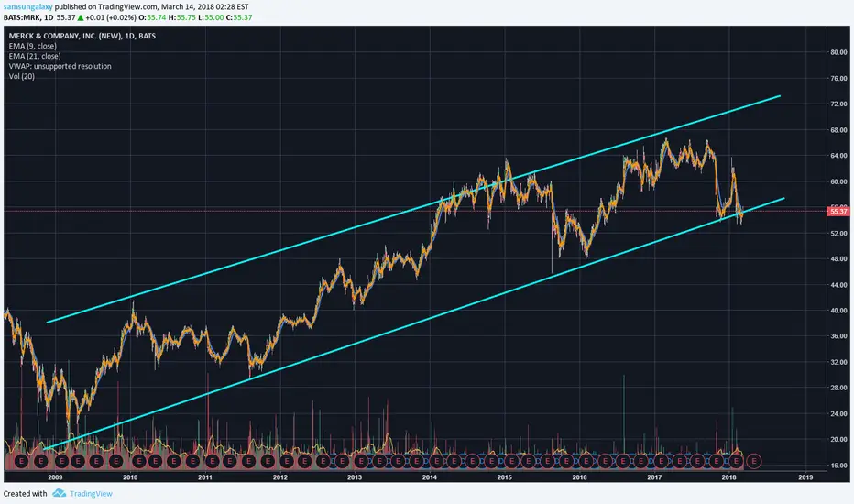This screenshot has width=854, height=504.
Task: Select the lower cyan channel trendline
Action: [x=414, y=323]
